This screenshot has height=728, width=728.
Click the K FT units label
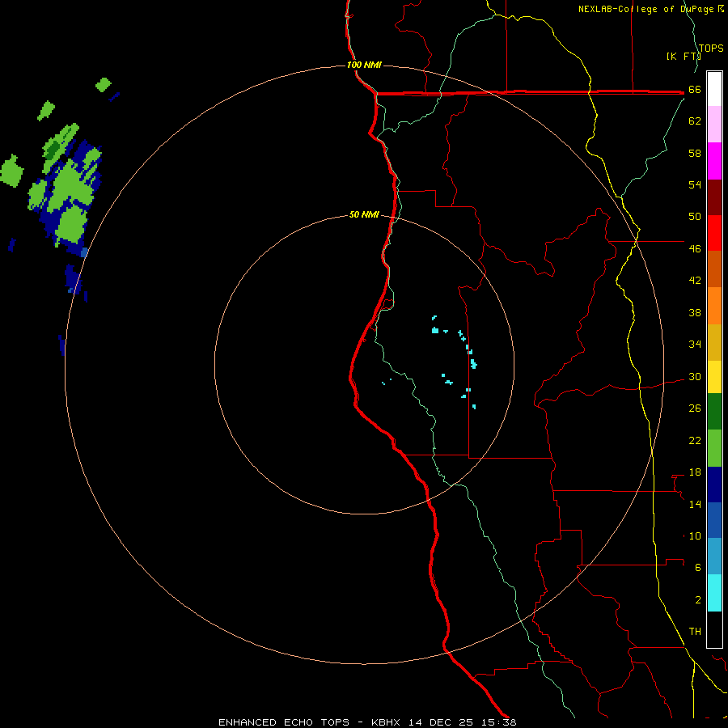click(x=684, y=56)
